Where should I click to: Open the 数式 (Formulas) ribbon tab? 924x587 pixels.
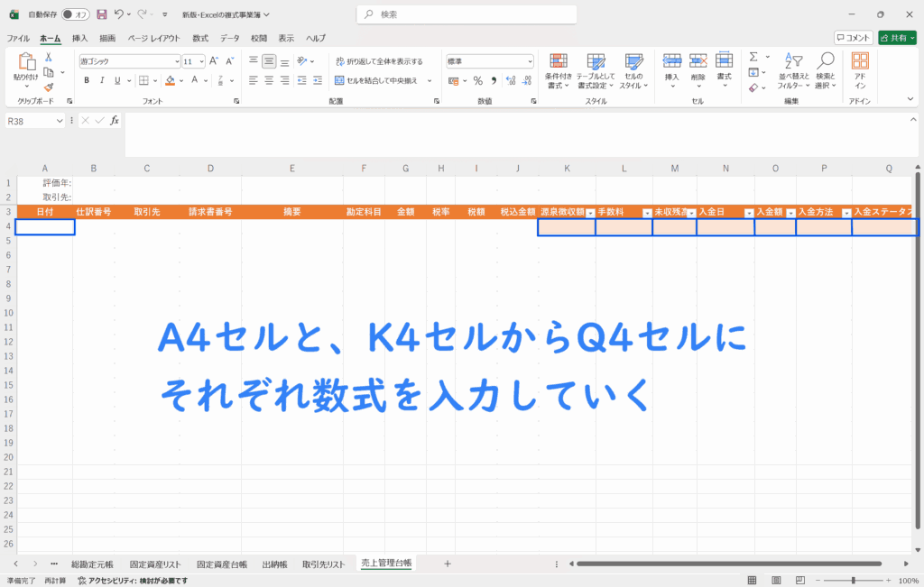(200, 38)
